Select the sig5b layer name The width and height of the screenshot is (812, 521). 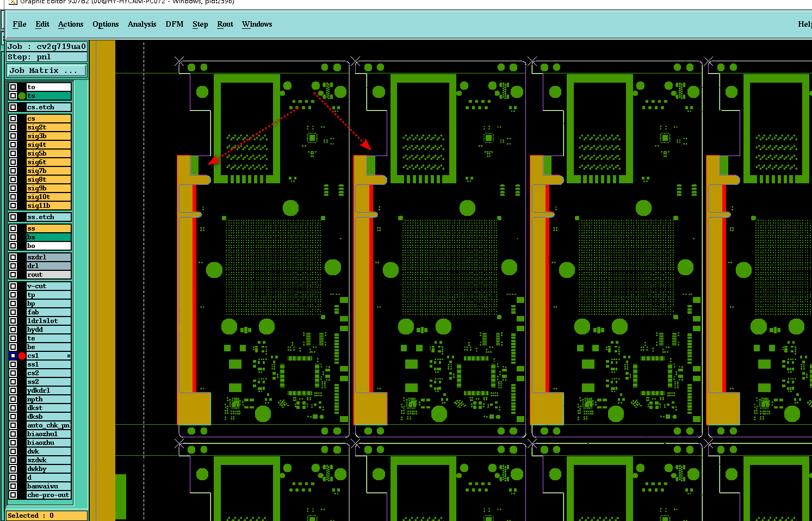pos(48,153)
